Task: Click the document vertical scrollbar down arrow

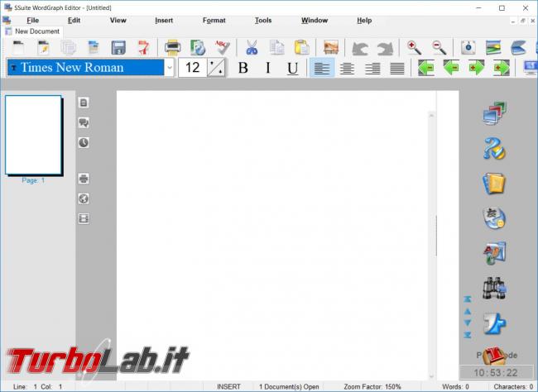Action: click(x=431, y=376)
